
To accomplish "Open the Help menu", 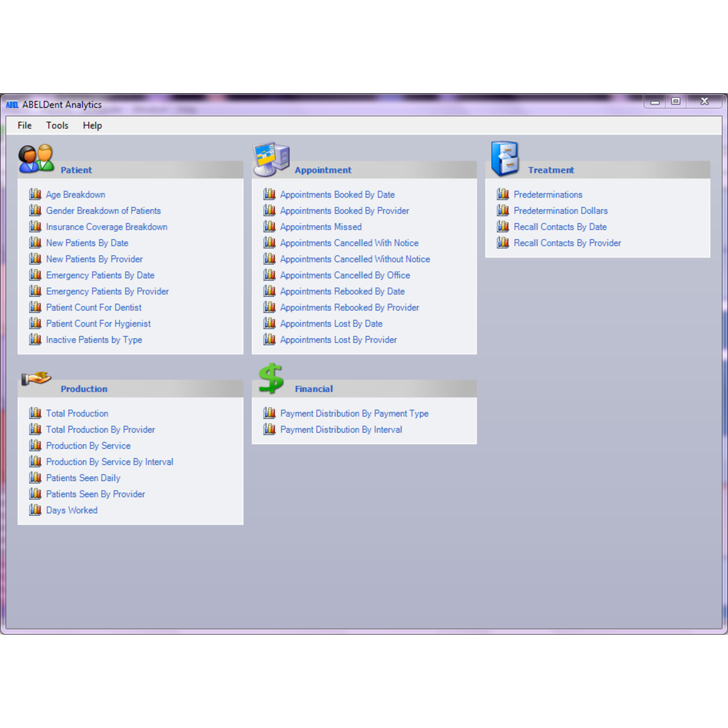I will point(92,126).
